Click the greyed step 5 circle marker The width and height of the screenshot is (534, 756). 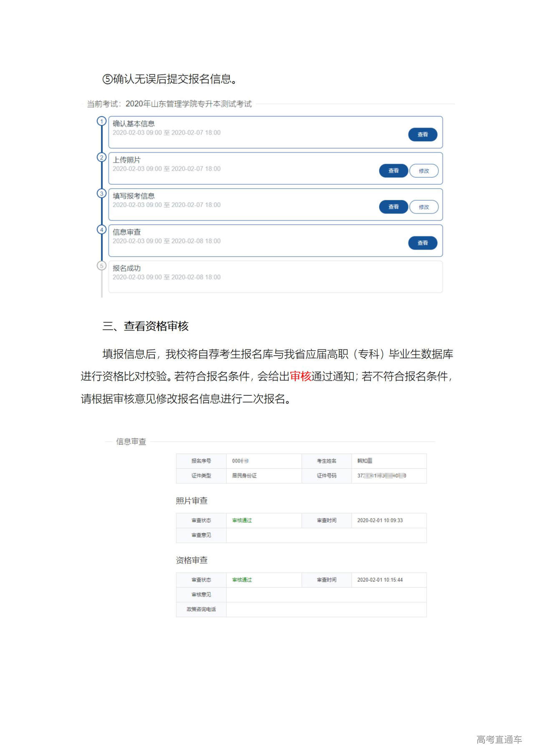click(x=101, y=265)
